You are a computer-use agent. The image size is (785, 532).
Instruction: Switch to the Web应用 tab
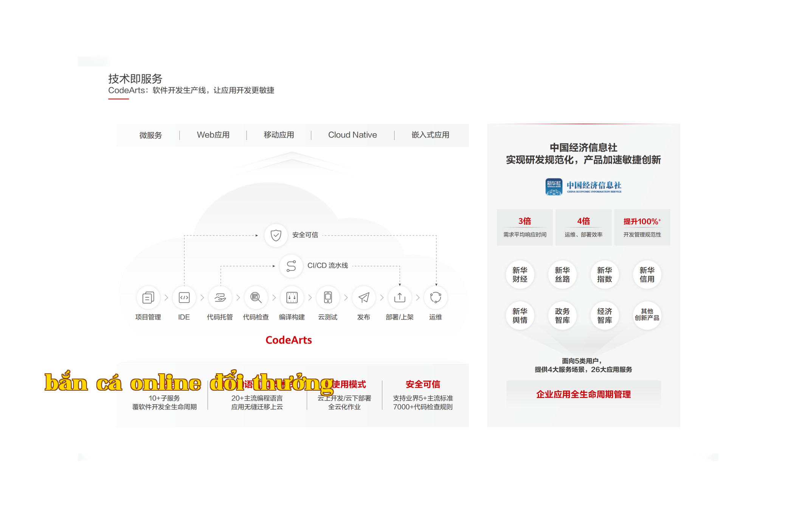click(213, 135)
